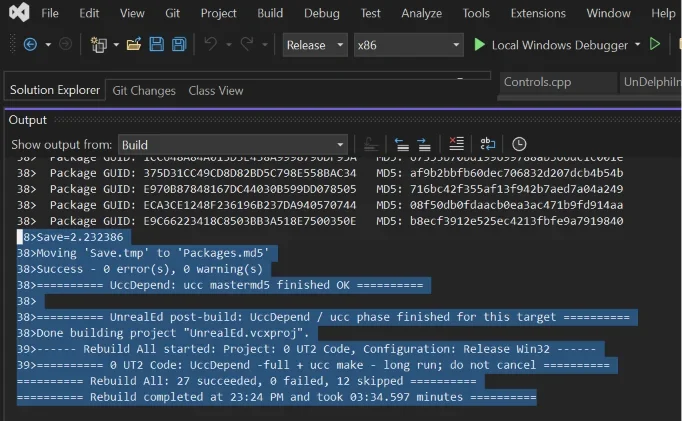The height and width of the screenshot is (421, 682).
Task: Open the Release configuration dropdown
Action: (315, 45)
